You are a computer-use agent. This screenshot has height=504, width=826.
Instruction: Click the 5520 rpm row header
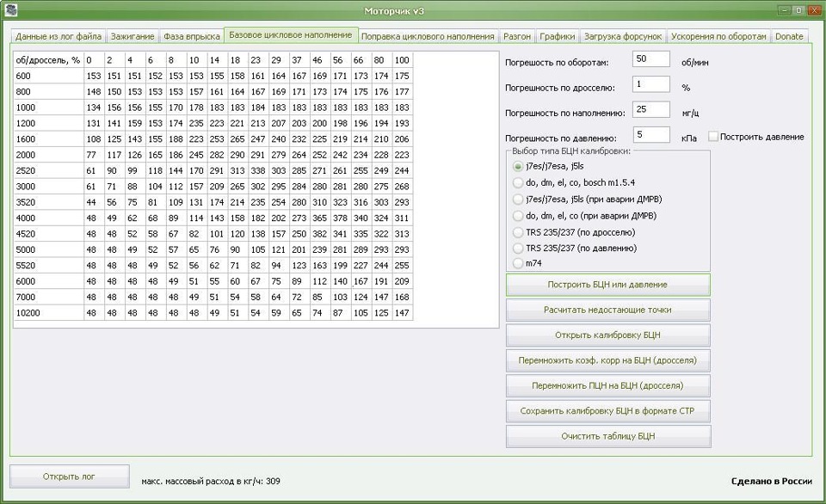tap(48, 266)
